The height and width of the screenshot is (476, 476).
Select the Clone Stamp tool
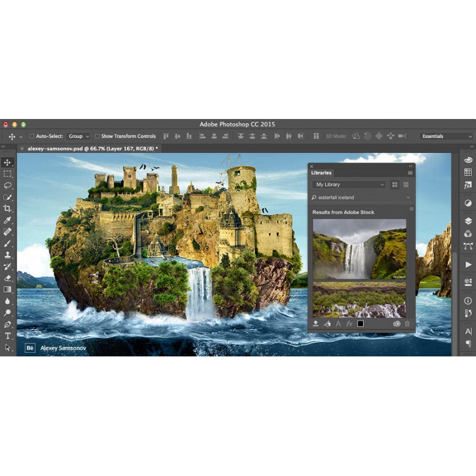pyautogui.click(x=8, y=255)
